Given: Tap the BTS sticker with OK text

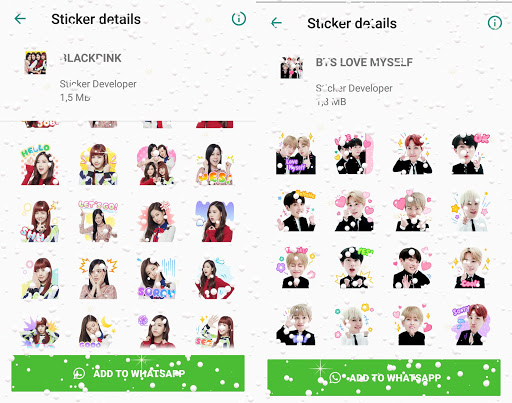Looking at the screenshot, I should [471, 154].
